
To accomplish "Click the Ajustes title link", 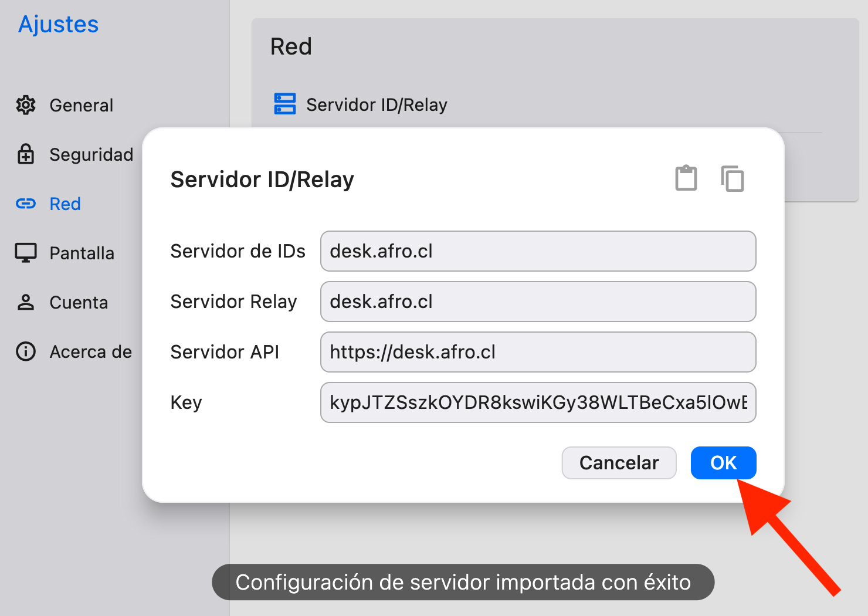I will (x=59, y=25).
